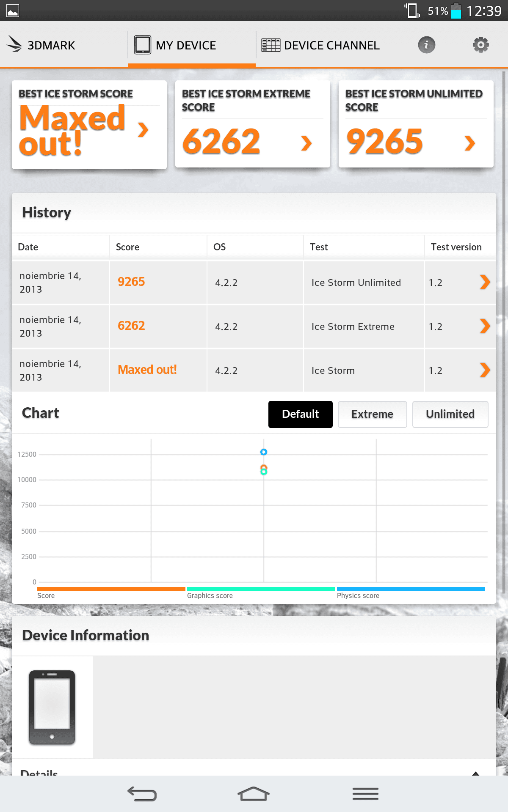The height and width of the screenshot is (812, 508).
Task: Click the Device Information heading
Action: coord(86,635)
